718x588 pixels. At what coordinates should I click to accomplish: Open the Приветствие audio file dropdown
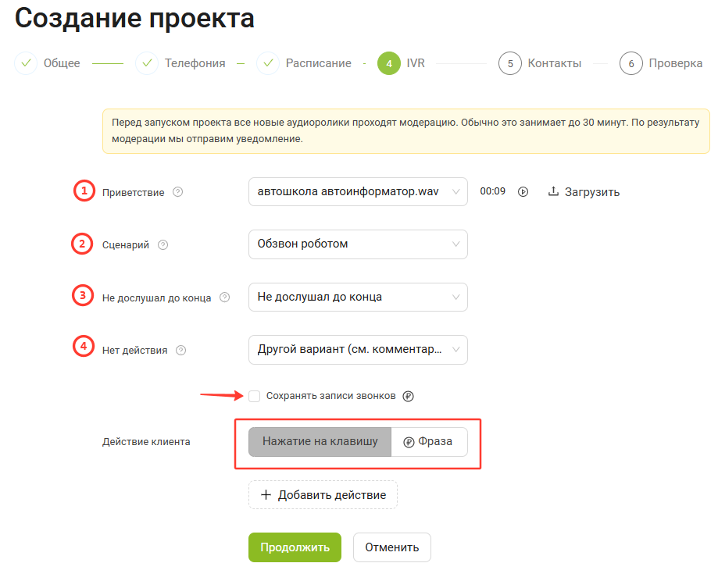pos(358,192)
